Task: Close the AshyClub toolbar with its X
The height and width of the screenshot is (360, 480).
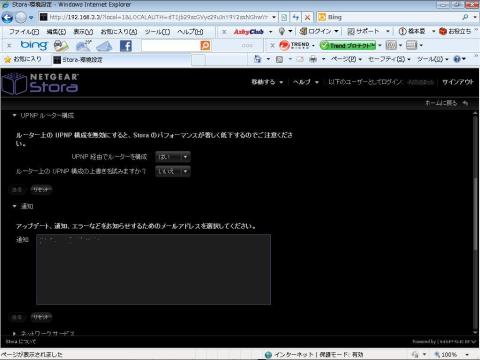Action: tap(224, 32)
